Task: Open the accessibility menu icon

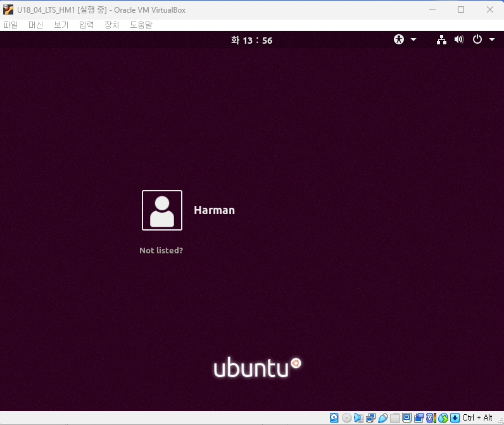Action: (x=399, y=39)
